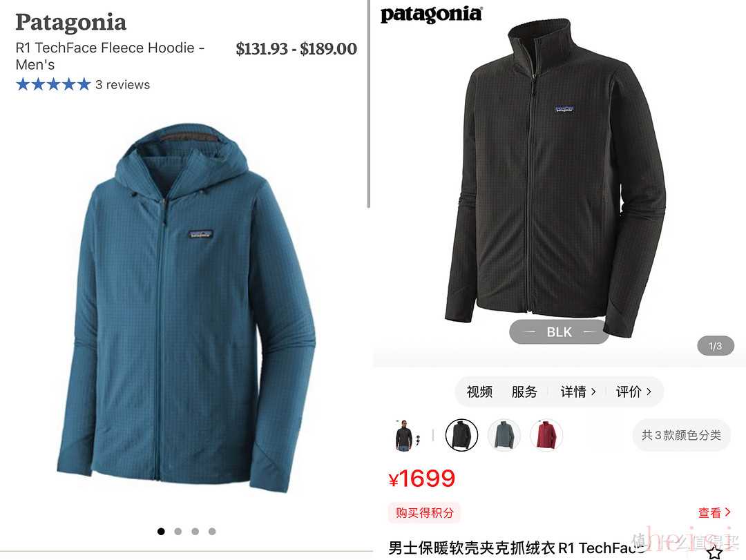Screen dimensions: 746x560
Task: Select the black color swatch
Action: pyautogui.click(x=461, y=435)
